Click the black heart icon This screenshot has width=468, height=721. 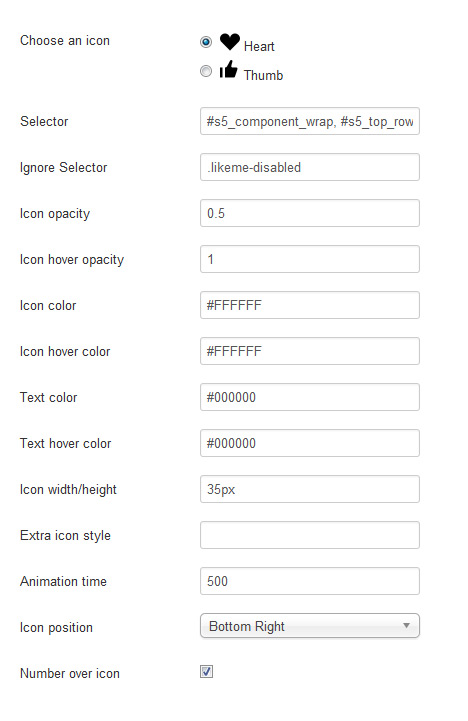pyautogui.click(x=229, y=42)
